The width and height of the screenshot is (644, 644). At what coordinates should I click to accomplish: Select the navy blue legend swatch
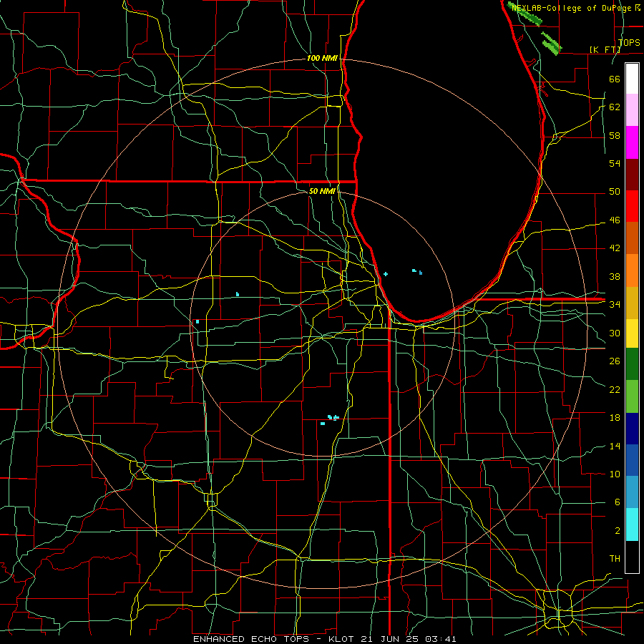click(632, 429)
